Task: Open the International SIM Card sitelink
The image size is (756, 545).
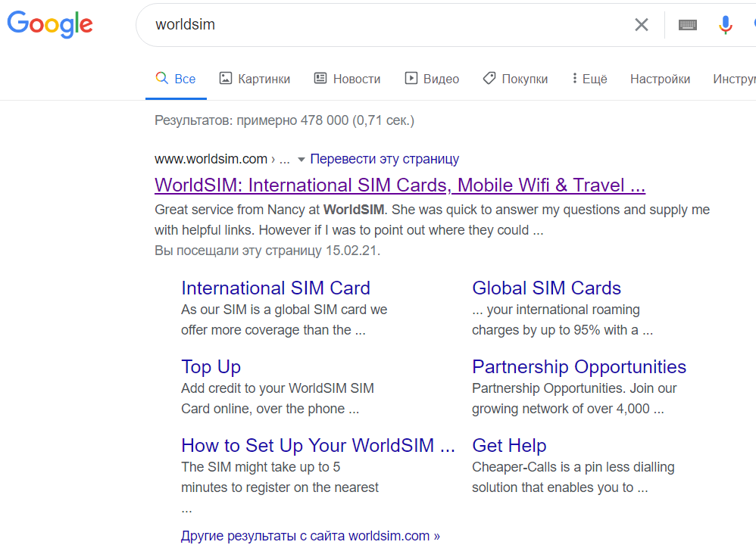Action: click(x=276, y=288)
